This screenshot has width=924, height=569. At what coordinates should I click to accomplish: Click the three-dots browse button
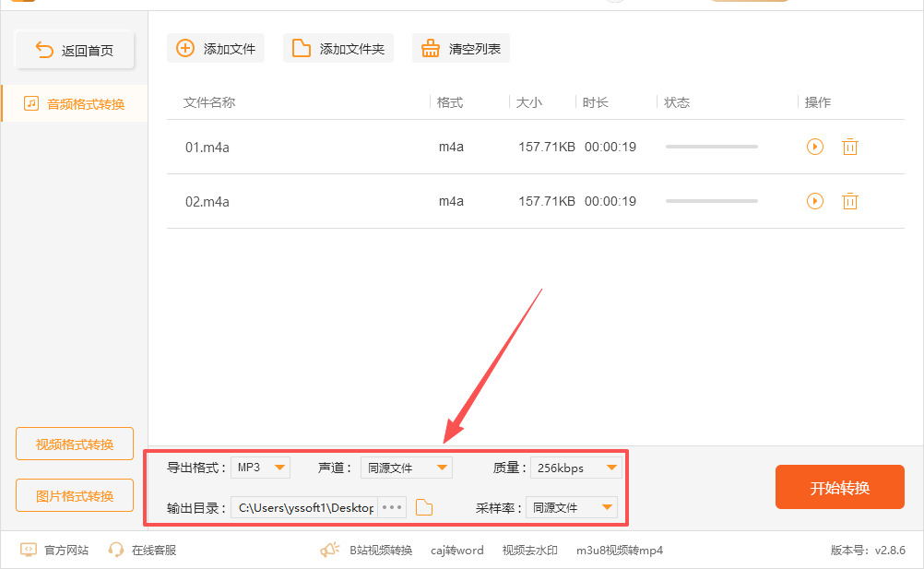[392, 507]
